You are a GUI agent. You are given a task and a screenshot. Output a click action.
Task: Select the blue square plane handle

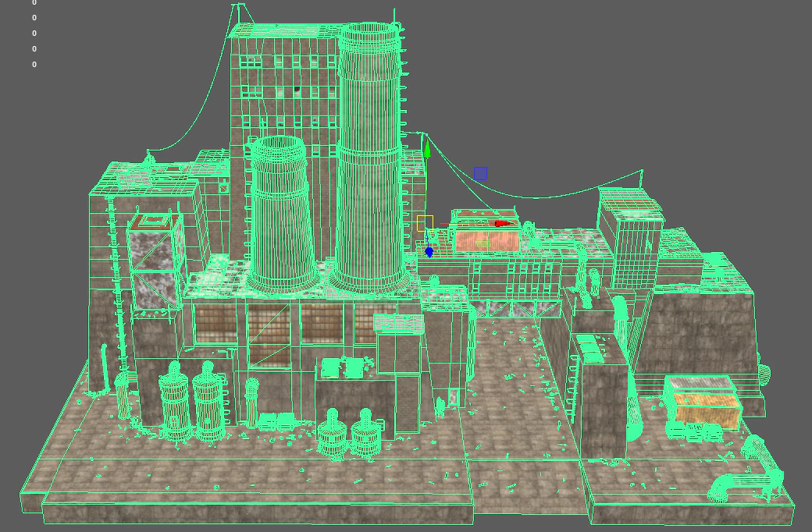coord(480,173)
